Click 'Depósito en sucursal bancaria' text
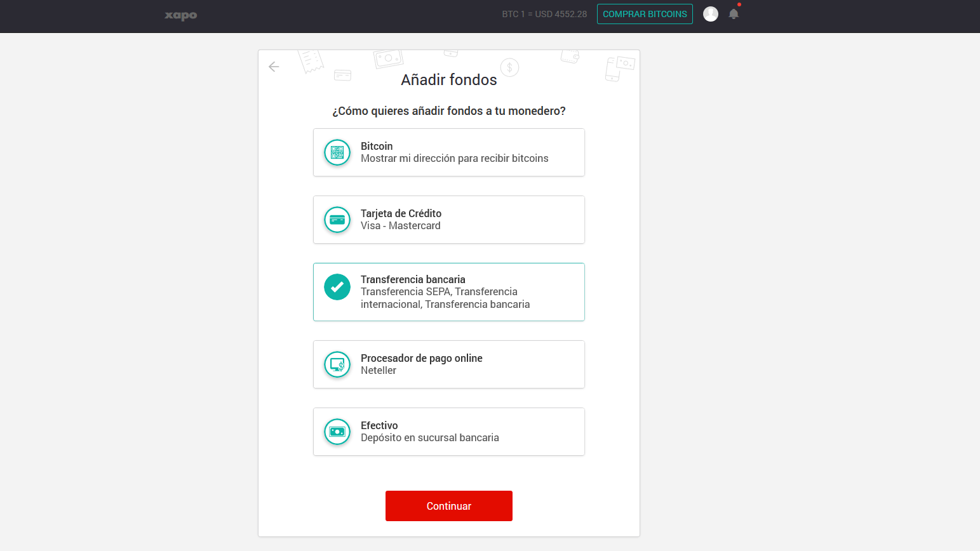 430,438
